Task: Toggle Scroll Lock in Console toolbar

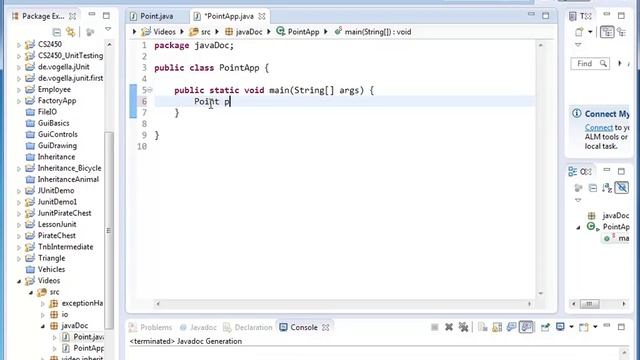Action: click(497, 327)
